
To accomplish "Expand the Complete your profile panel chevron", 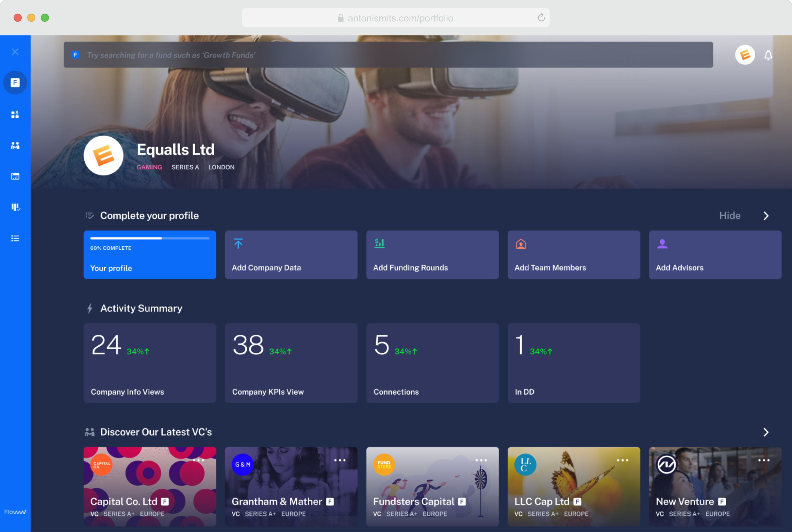I will click(766, 215).
